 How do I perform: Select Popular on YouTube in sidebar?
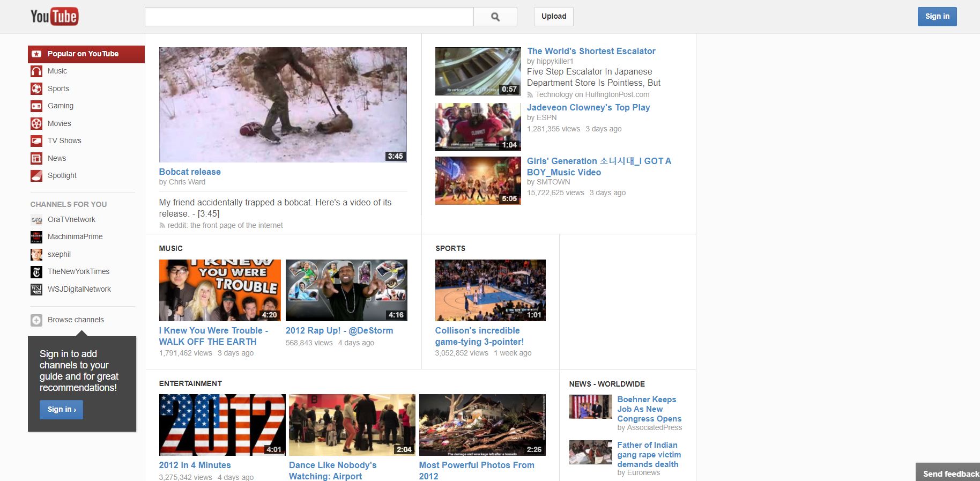click(x=86, y=54)
